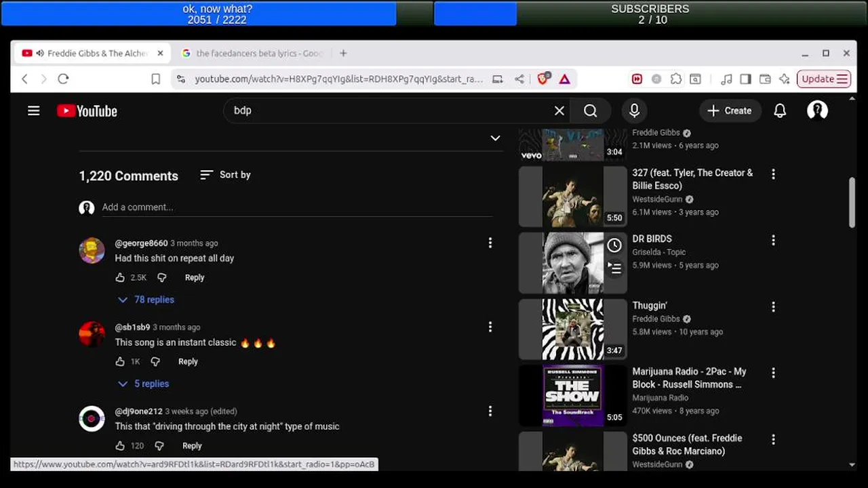Open the comments Sort by menu

click(225, 175)
